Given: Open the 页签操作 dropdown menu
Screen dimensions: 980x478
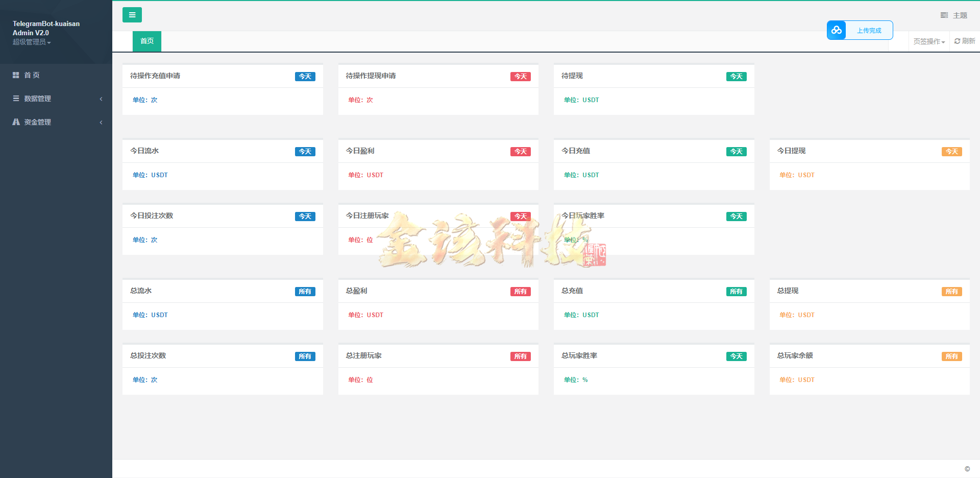Looking at the screenshot, I should 929,41.
